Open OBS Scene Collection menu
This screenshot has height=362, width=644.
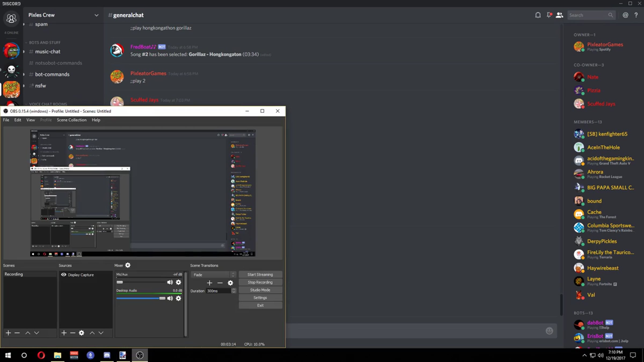71,120
